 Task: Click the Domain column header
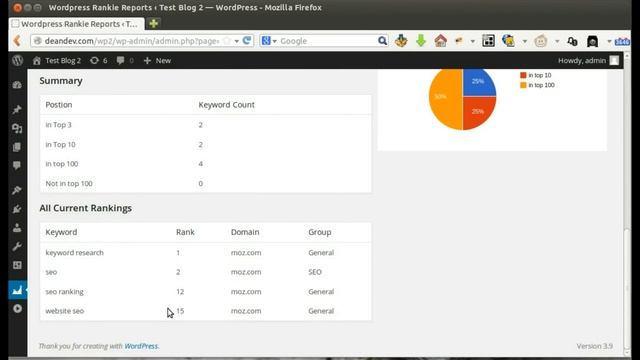pyautogui.click(x=245, y=232)
